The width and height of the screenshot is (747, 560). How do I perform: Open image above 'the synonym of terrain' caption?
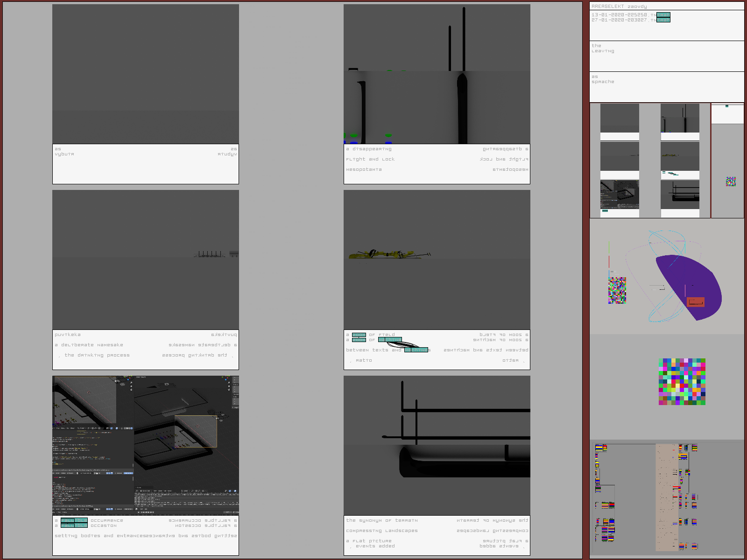(437, 445)
